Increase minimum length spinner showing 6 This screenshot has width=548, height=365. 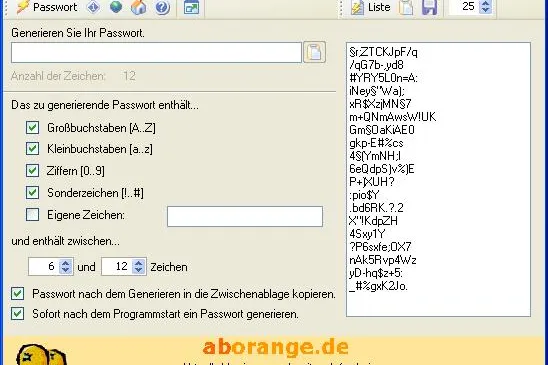(x=65, y=263)
